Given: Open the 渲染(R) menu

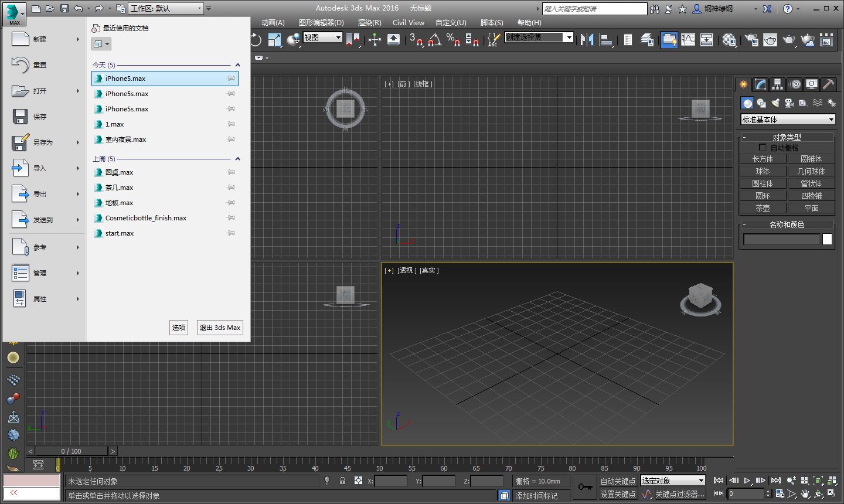Looking at the screenshot, I should (x=369, y=23).
